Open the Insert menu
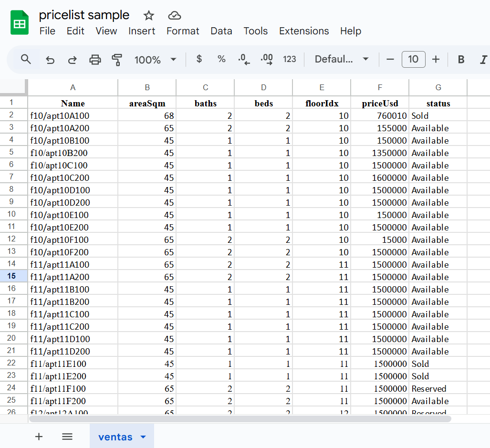The image size is (490, 448). [142, 31]
